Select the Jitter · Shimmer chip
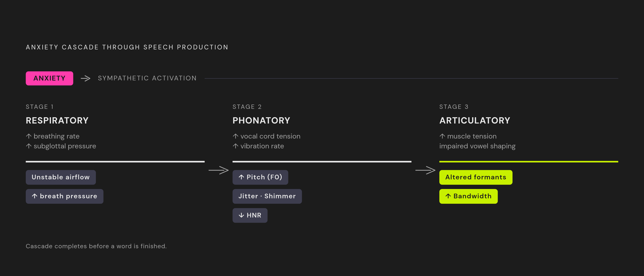 pos(267,196)
